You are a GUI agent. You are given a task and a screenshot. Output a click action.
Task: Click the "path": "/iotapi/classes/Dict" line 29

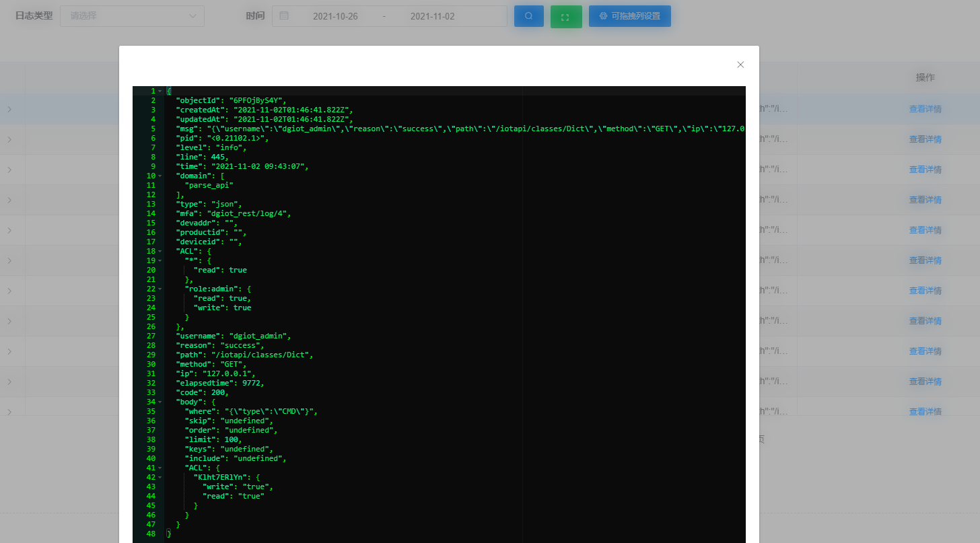(244, 355)
